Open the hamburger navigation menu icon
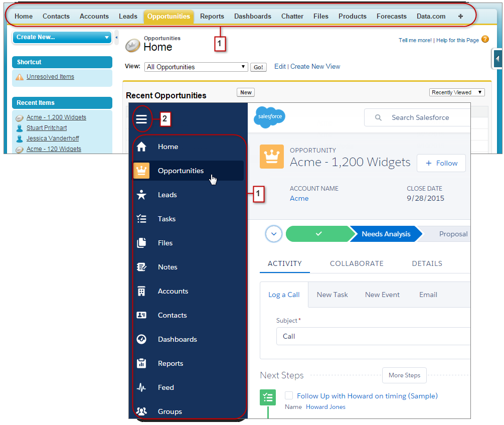Image resolution: width=504 pixels, height=425 pixels. coord(141,119)
